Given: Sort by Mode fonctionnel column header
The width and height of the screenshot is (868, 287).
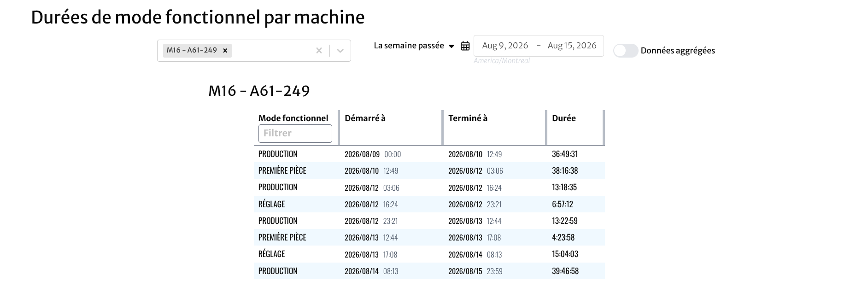Looking at the screenshot, I should 293,118.
